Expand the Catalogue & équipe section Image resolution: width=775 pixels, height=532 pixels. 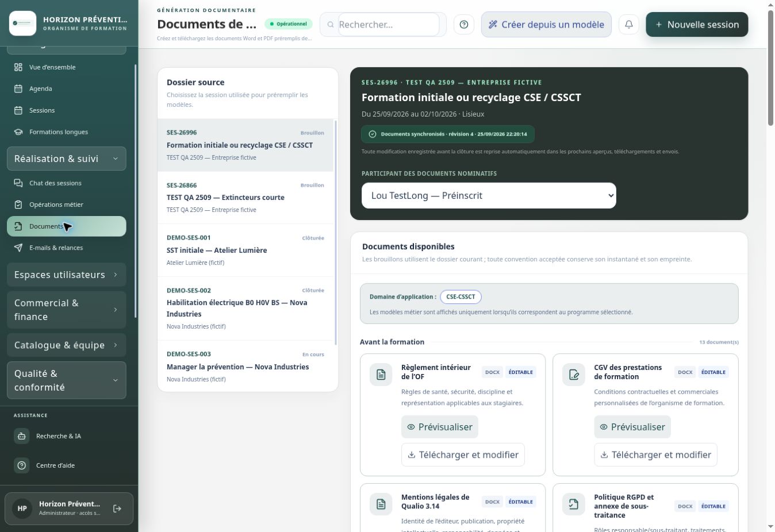(67, 345)
